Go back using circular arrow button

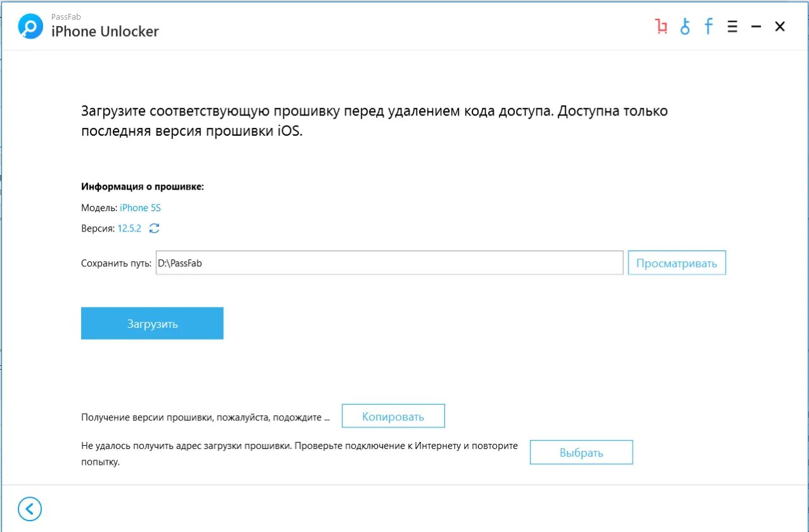(x=30, y=509)
